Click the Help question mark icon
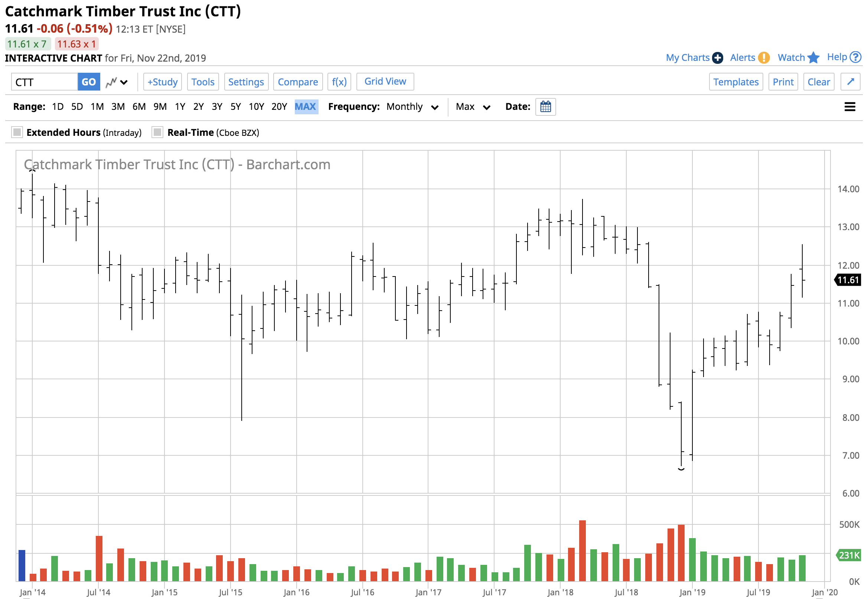868x599 pixels. click(855, 57)
